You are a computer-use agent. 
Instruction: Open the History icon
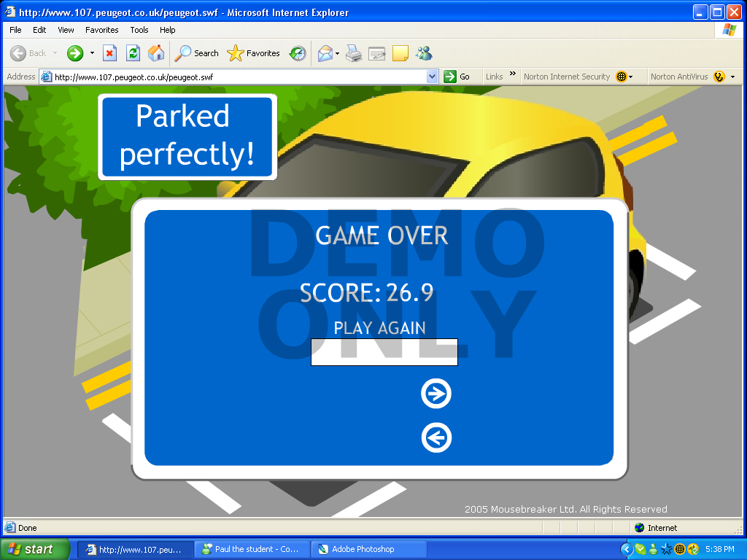298,53
